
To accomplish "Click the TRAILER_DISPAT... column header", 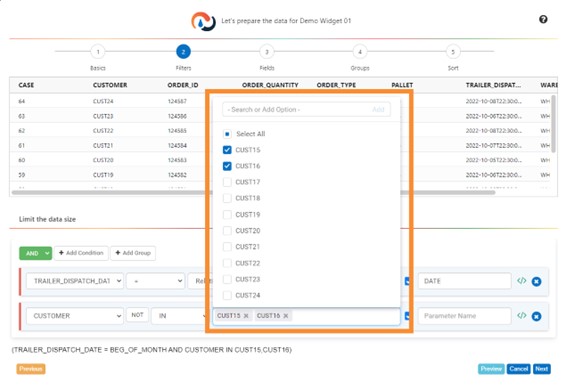I will pos(493,85).
